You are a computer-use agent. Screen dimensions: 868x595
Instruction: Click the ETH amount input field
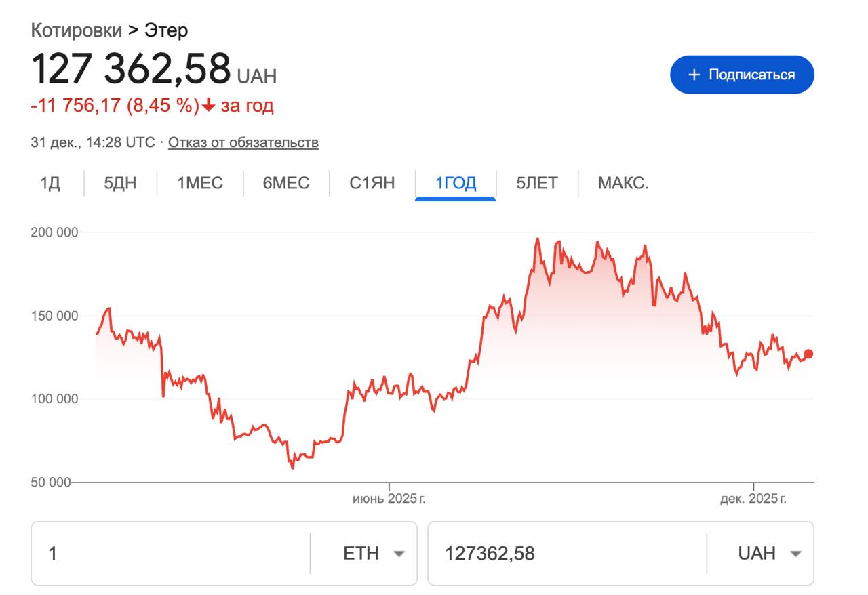(x=170, y=554)
